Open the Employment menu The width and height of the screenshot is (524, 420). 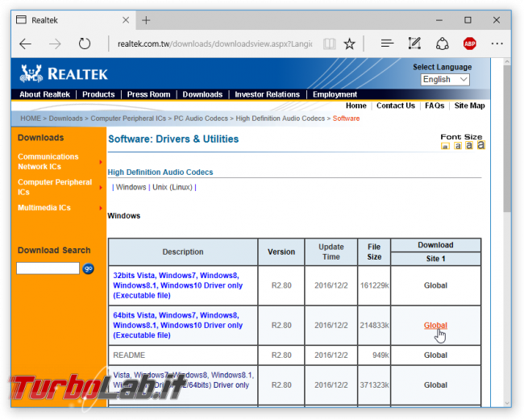(335, 94)
